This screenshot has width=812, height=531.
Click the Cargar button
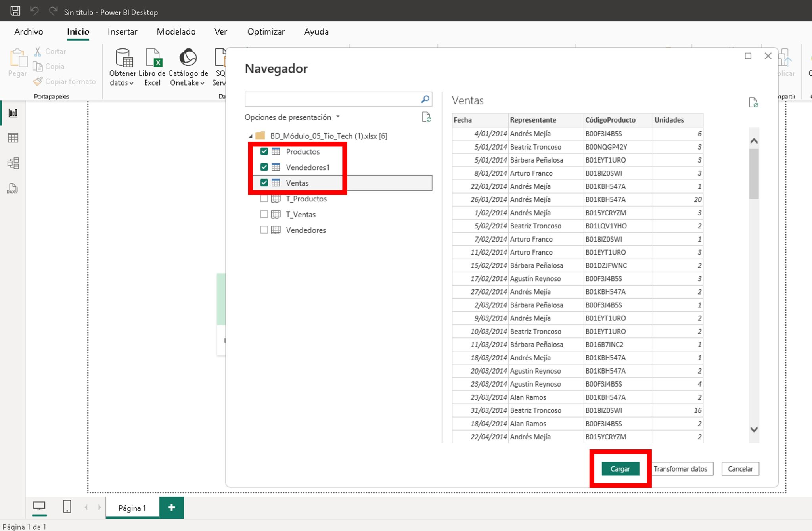620,468
